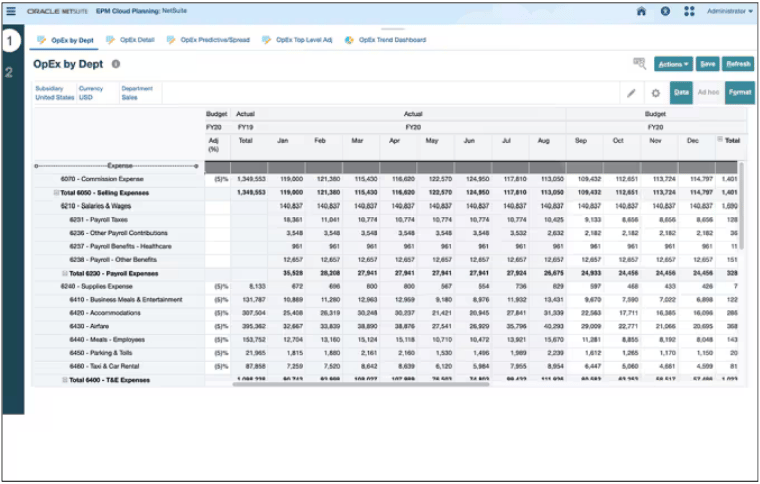Select 6410 - Business Meals & Entertainment row
760x484 pixels.
[119, 300]
